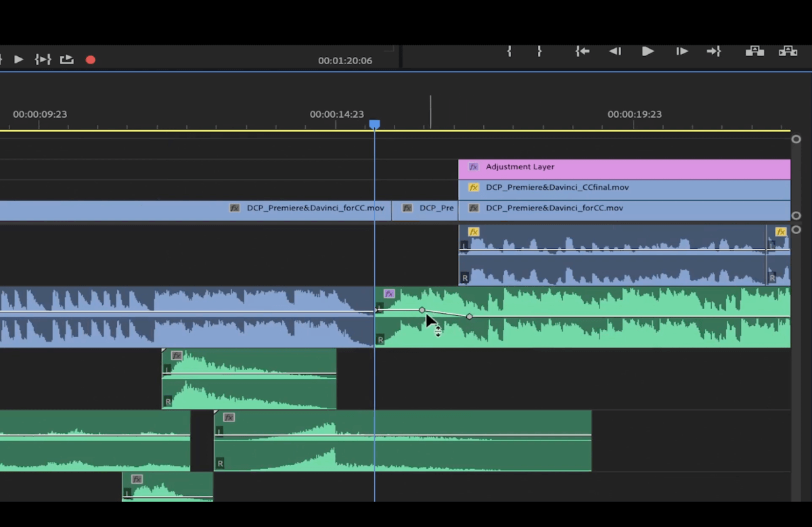812x527 pixels.
Task: Click the second lower volume keyframe on green clip
Action: tap(470, 317)
